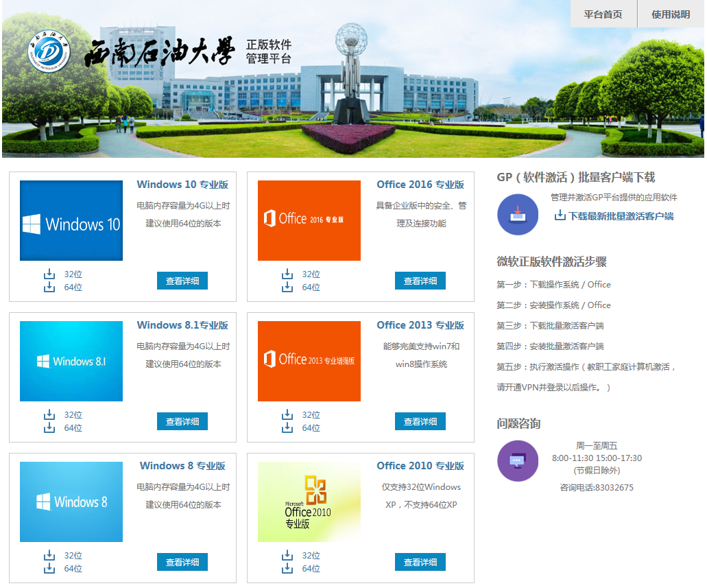Click the Windows 10 32位 download icon
Image resolution: width=707 pixels, height=588 pixels.
pos(49,274)
